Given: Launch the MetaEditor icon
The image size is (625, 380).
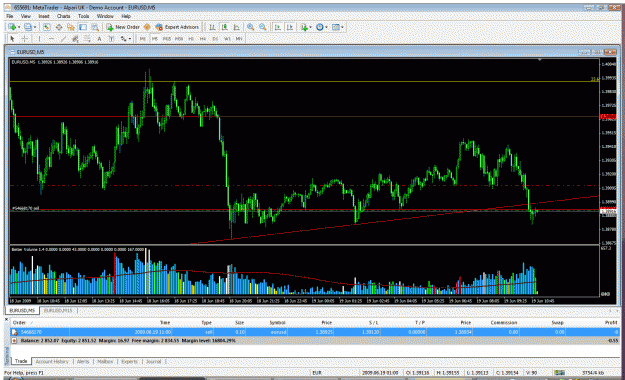Looking at the screenshot, I should pyautogui.click(x=147, y=27).
